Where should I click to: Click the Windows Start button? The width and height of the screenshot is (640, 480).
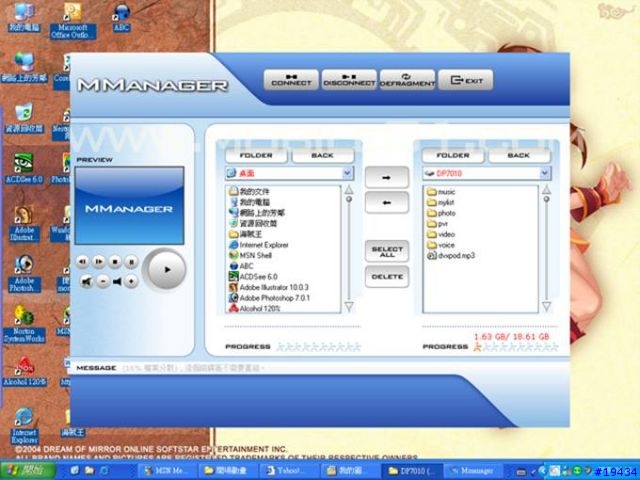pyautogui.click(x=27, y=471)
